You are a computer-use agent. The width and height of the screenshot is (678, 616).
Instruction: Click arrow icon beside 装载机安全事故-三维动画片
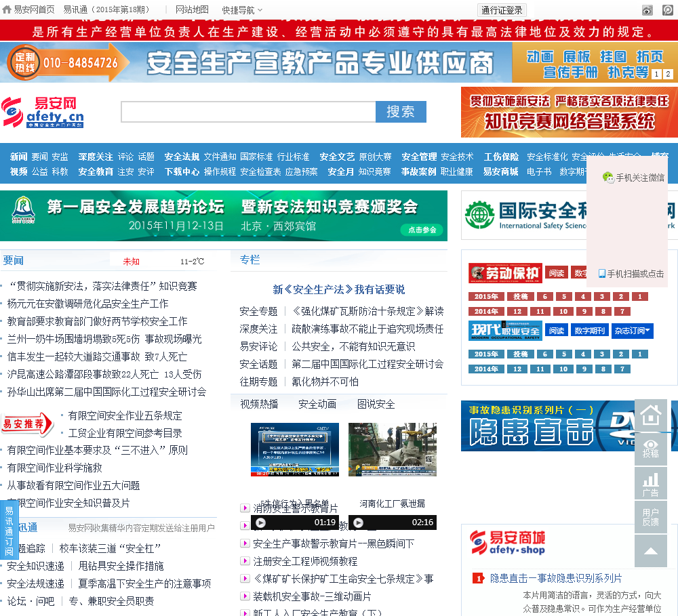[x=245, y=596]
